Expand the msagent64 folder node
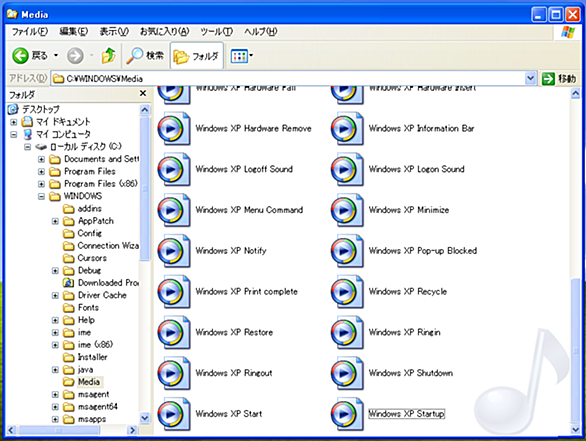Screen dimensions: 586x441 [55, 407]
